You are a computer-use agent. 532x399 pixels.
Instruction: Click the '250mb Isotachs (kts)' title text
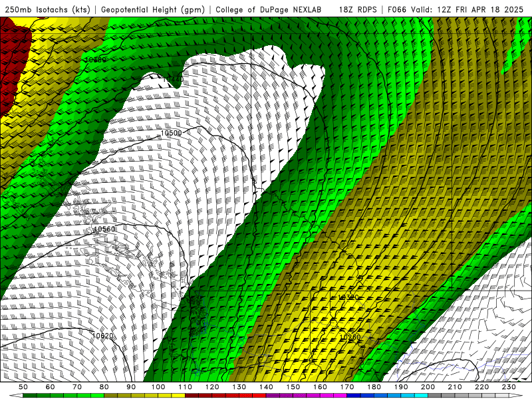tap(48, 10)
